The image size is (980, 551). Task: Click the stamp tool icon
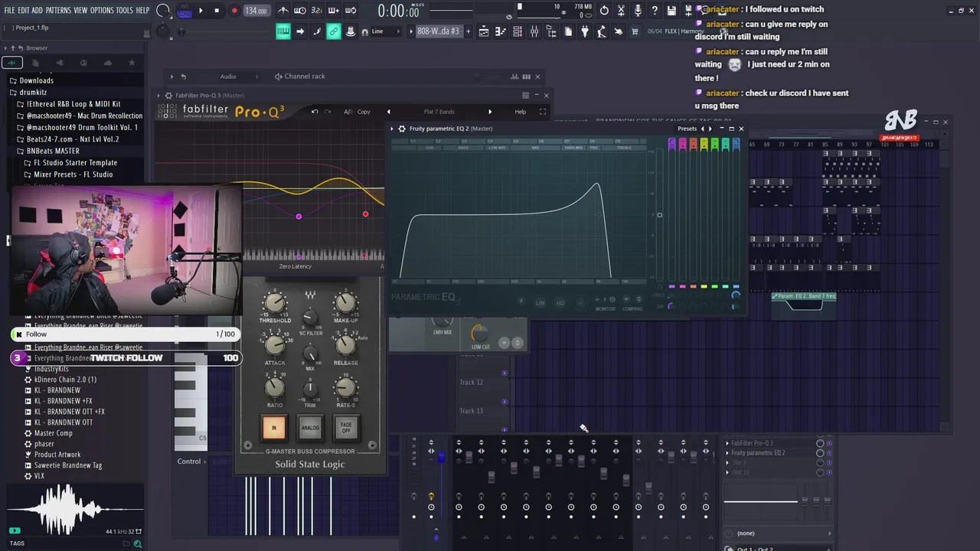350,31
